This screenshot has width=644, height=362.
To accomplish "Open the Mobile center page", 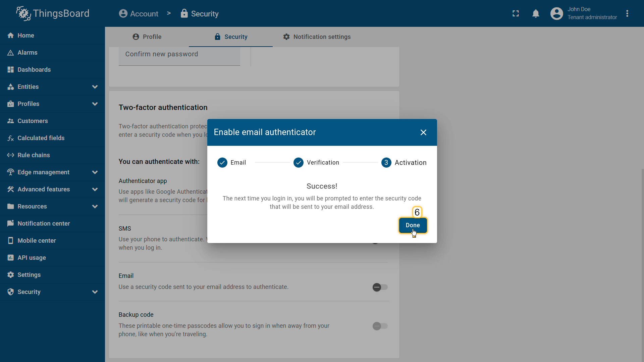I will pyautogui.click(x=37, y=241).
